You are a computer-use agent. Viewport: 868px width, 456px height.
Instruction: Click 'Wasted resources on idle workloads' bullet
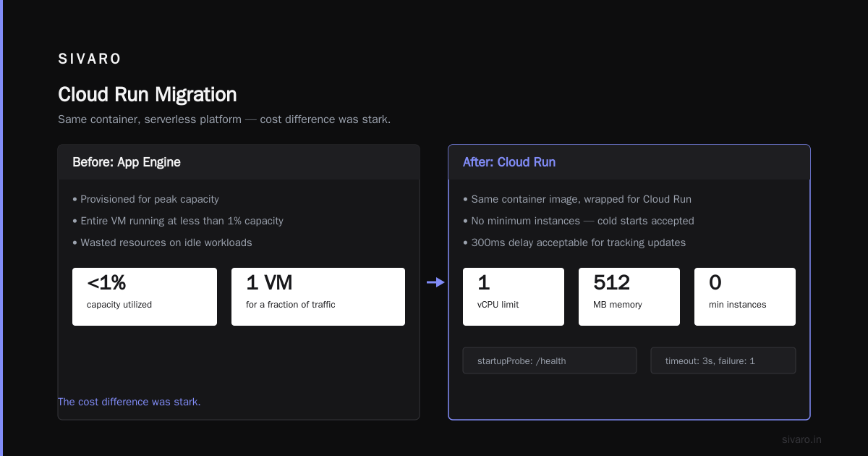pos(162,242)
